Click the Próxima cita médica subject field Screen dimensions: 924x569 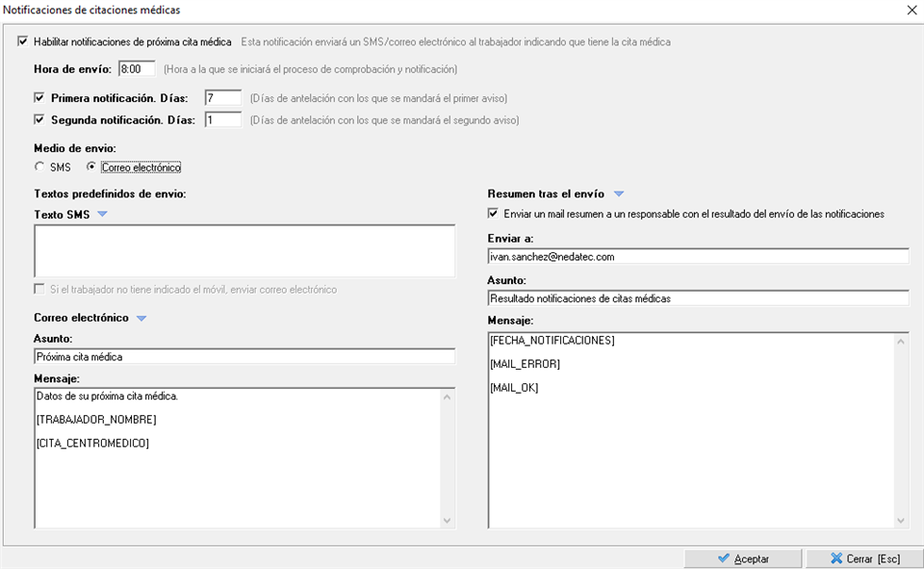(244, 356)
